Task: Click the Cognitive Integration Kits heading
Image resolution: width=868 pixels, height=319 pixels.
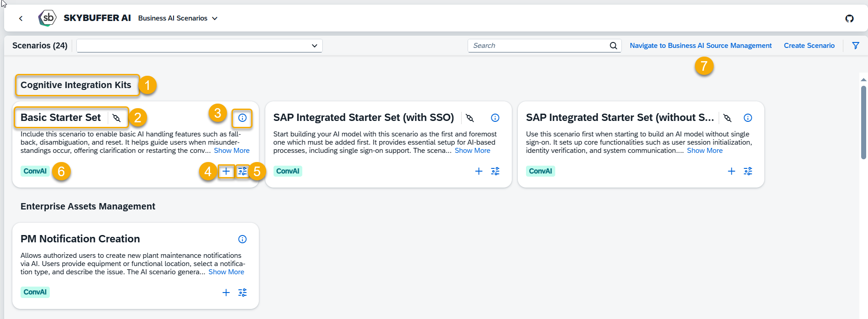Action: pos(76,85)
